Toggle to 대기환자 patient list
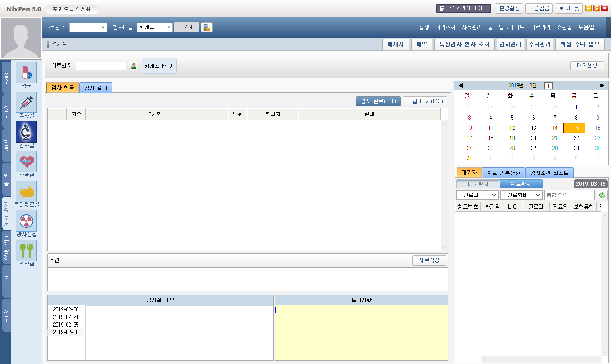The width and height of the screenshot is (611, 364). click(478, 184)
